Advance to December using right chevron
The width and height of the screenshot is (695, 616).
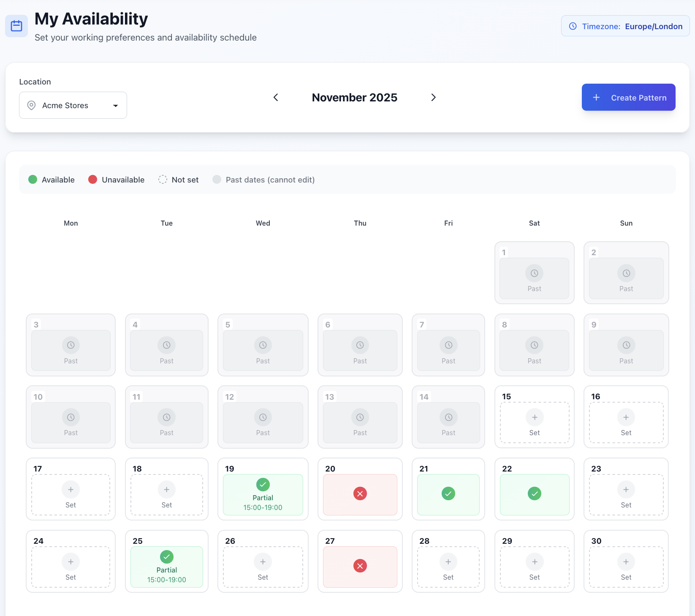coord(433,97)
